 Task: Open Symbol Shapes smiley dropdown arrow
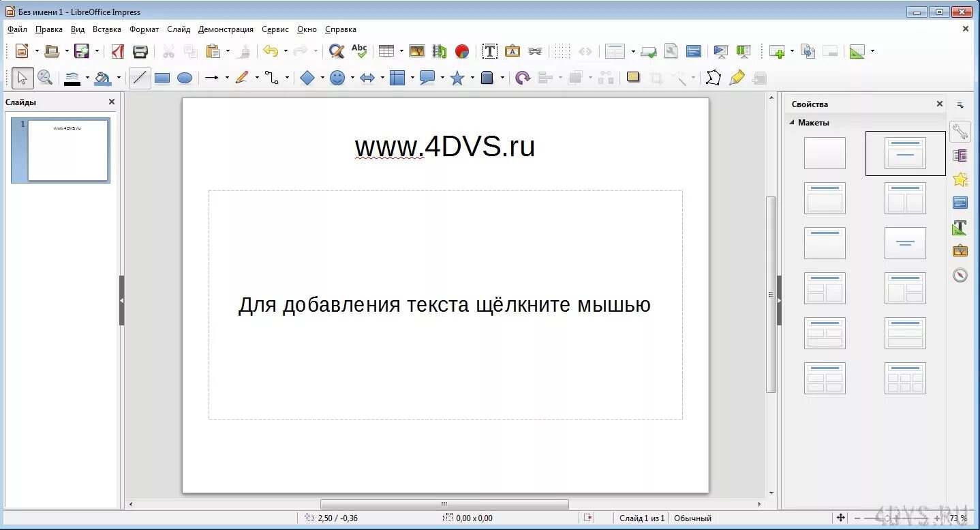click(352, 78)
